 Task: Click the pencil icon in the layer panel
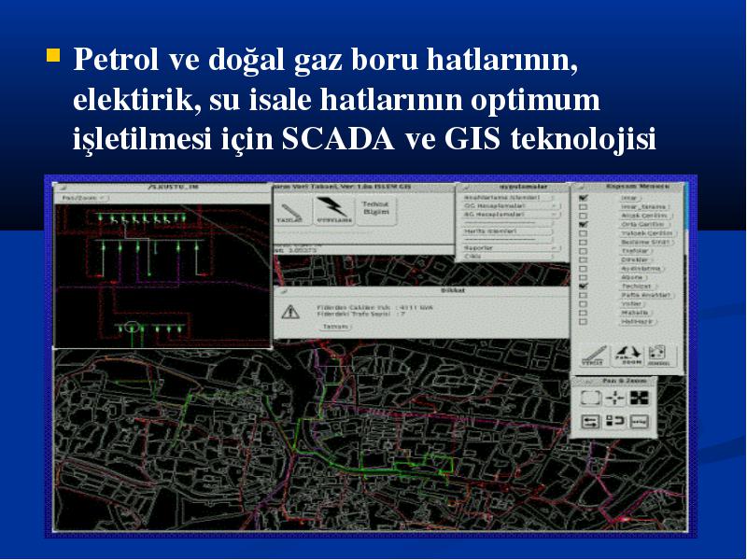tap(595, 356)
